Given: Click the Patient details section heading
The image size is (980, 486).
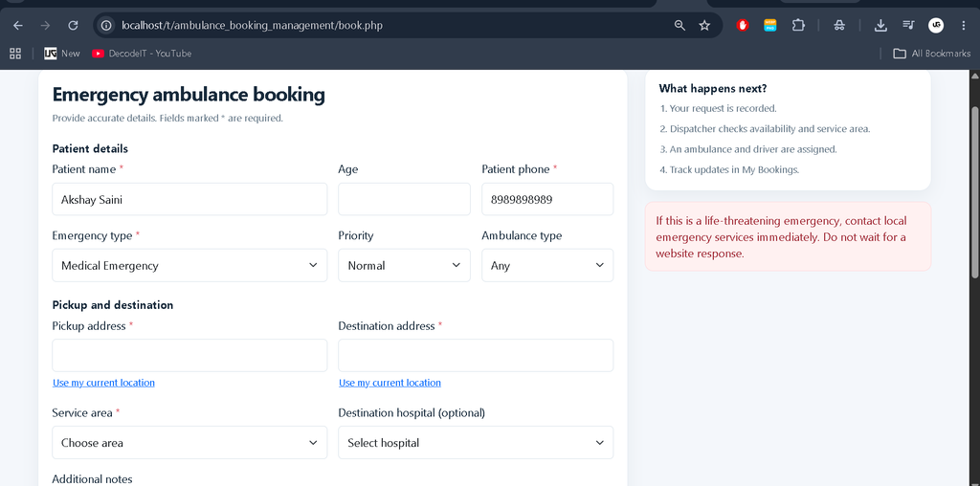Looking at the screenshot, I should pyautogui.click(x=90, y=148).
